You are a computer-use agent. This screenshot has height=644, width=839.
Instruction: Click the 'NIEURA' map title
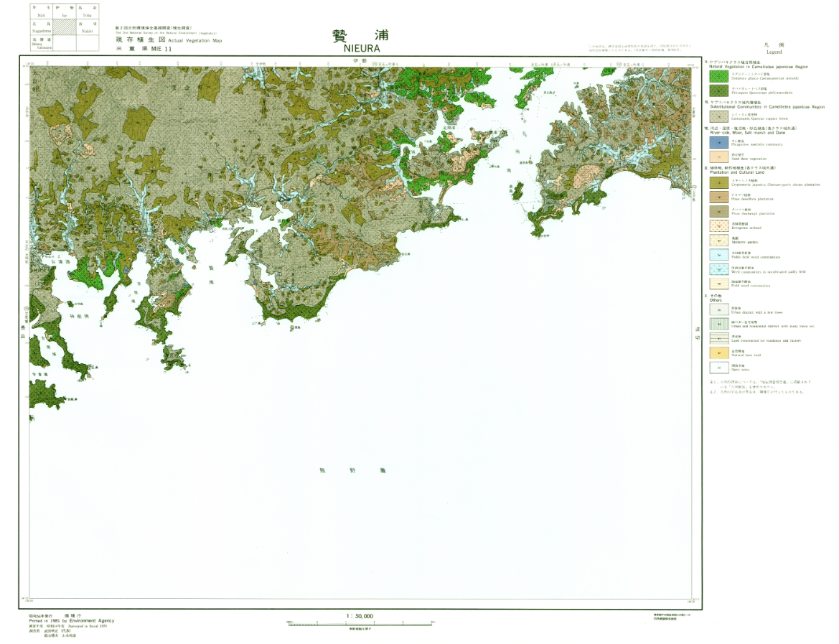pos(362,48)
